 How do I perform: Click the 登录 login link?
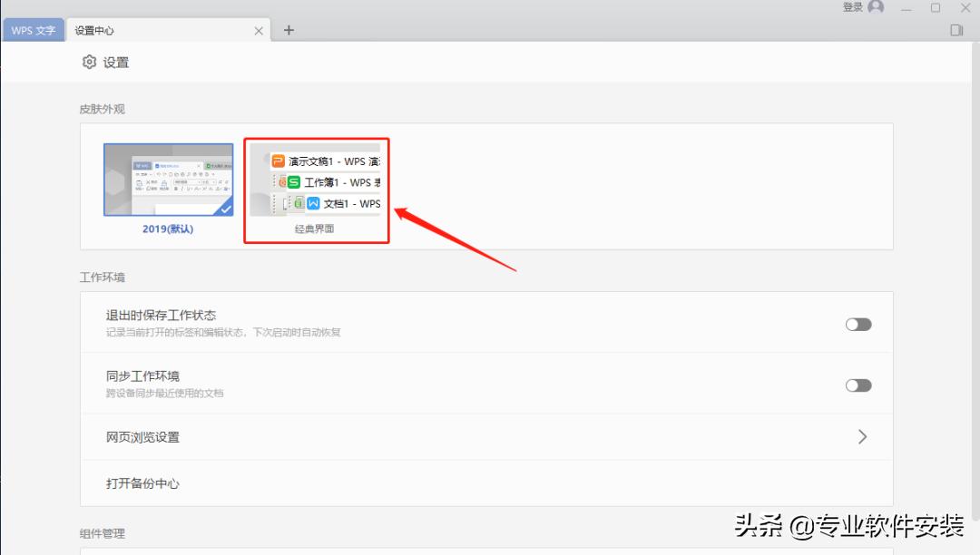click(x=852, y=7)
